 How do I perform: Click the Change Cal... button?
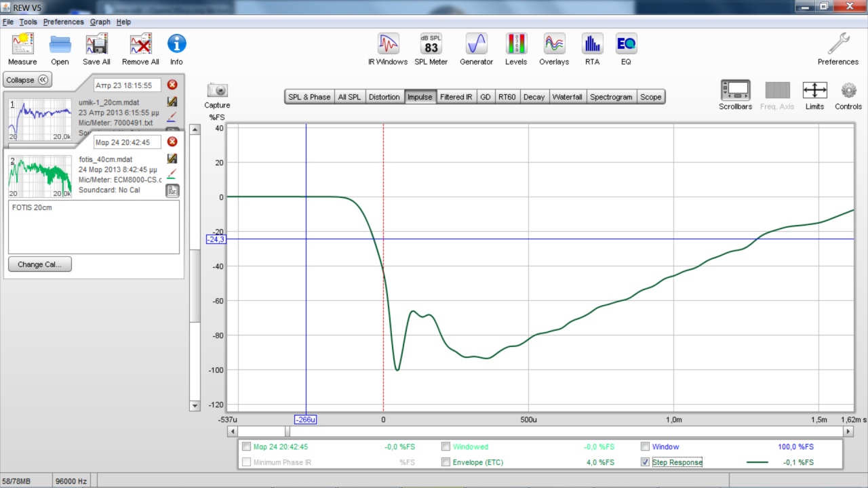pyautogui.click(x=40, y=264)
